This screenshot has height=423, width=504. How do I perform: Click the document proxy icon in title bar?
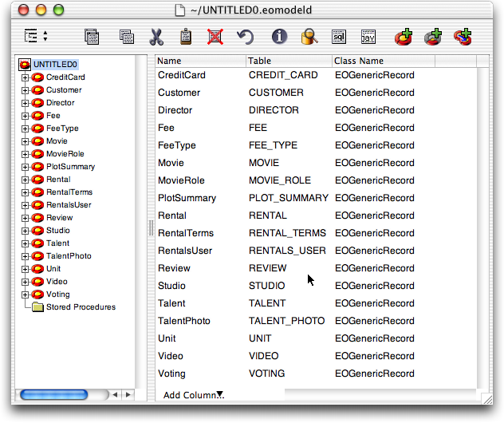click(180, 10)
